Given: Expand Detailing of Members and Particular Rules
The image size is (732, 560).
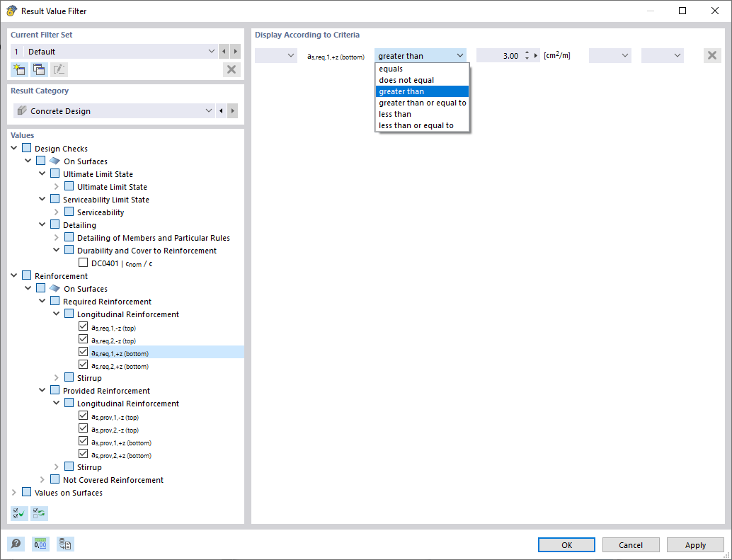Looking at the screenshot, I should click(x=56, y=238).
